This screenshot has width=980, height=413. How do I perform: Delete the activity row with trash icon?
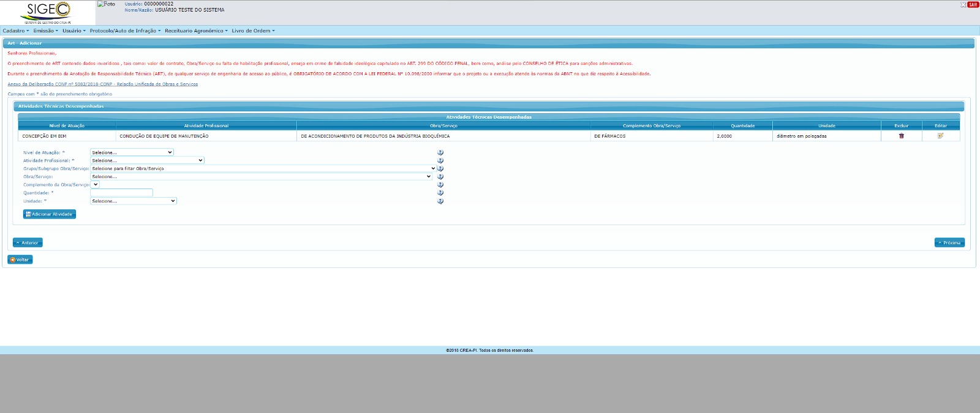click(901, 136)
